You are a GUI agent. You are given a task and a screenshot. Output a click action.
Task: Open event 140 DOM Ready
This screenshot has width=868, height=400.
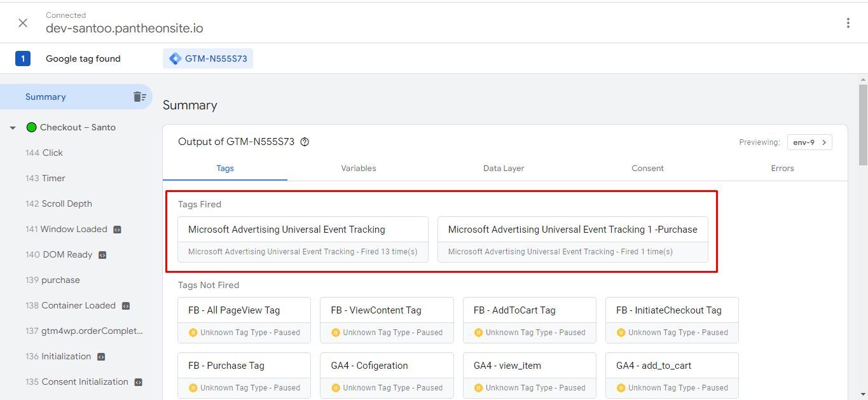59,254
